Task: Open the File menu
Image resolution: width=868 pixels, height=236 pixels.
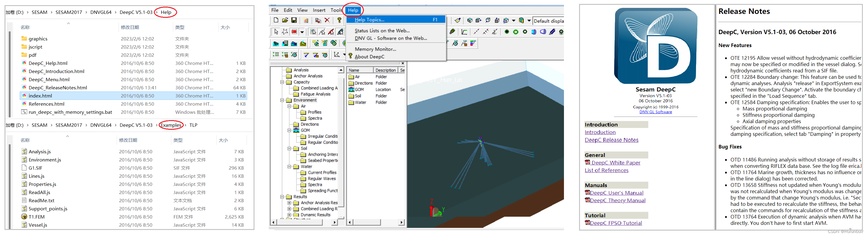Action: pos(275,10)
